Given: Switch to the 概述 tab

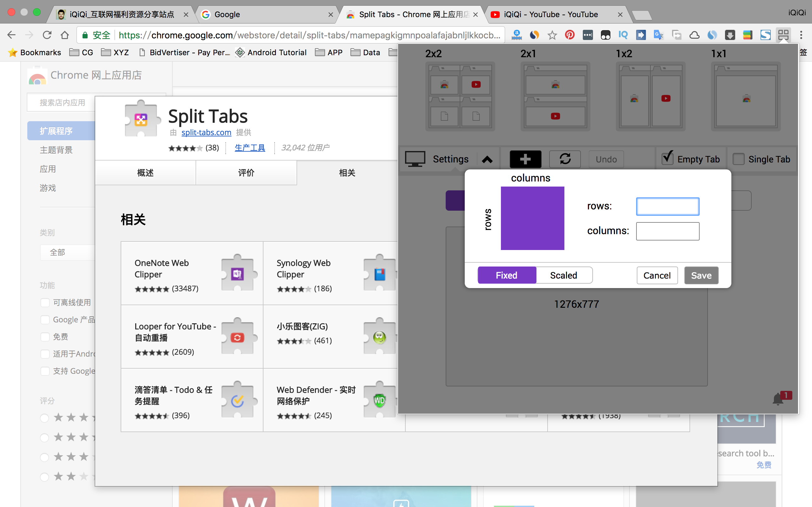Looking at the screenshot, I should click(145, 173).
